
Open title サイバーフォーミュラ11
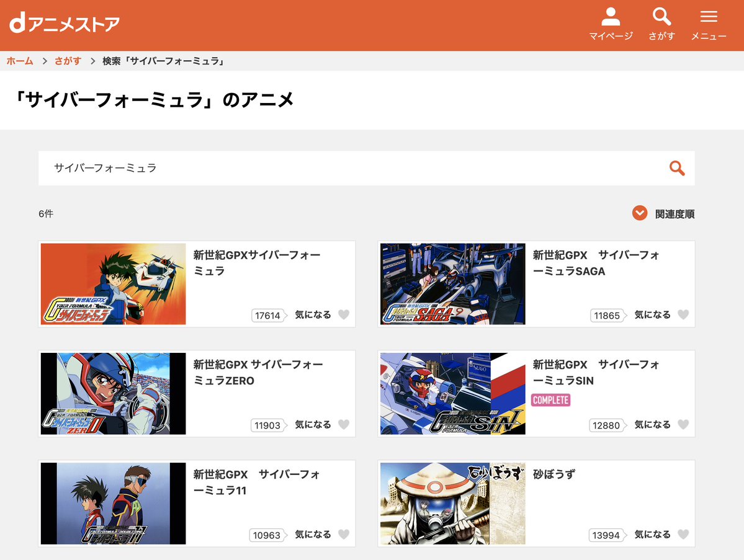coord(257,482)
